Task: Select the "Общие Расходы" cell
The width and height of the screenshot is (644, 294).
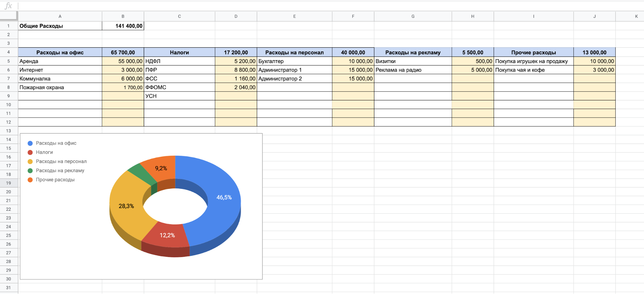Action: tap(60, 26)
